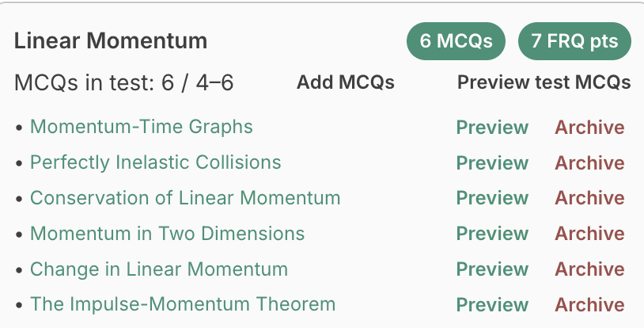Preview Momentum in Two Dimensions question

[x=492, y=234]
